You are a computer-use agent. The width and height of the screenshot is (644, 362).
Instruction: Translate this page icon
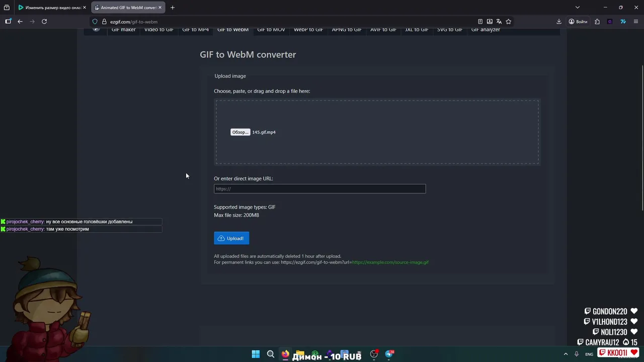(499, 22)
